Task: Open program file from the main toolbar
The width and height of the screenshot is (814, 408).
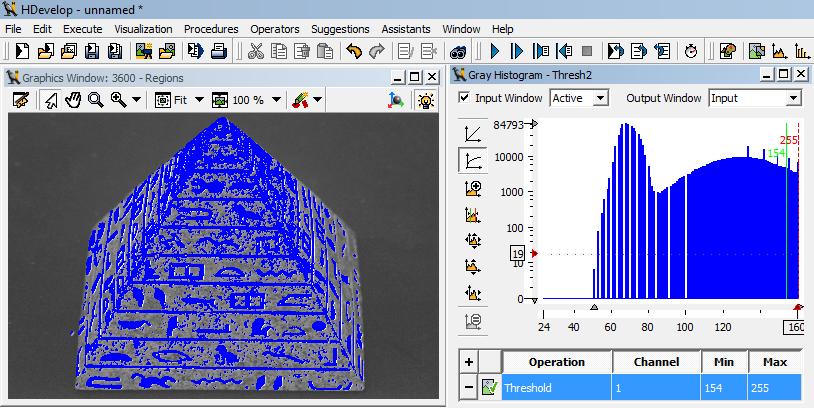Action: click(46, 51)
